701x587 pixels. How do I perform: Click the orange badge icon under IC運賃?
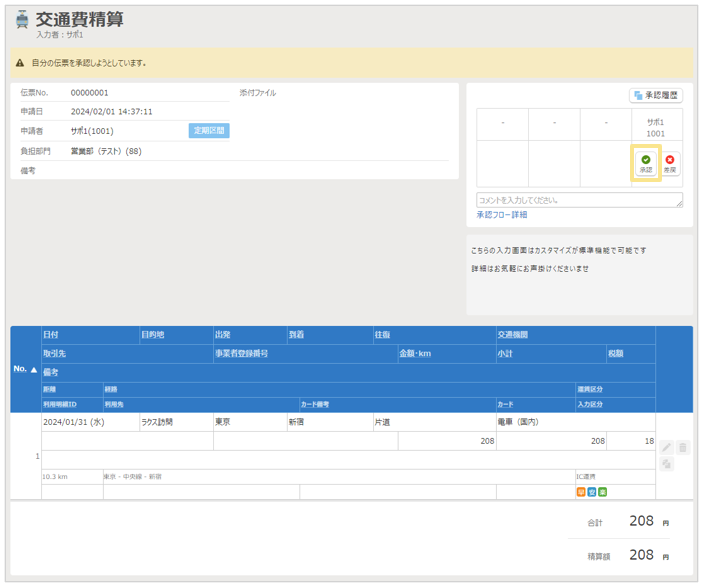tap(580, 492)
